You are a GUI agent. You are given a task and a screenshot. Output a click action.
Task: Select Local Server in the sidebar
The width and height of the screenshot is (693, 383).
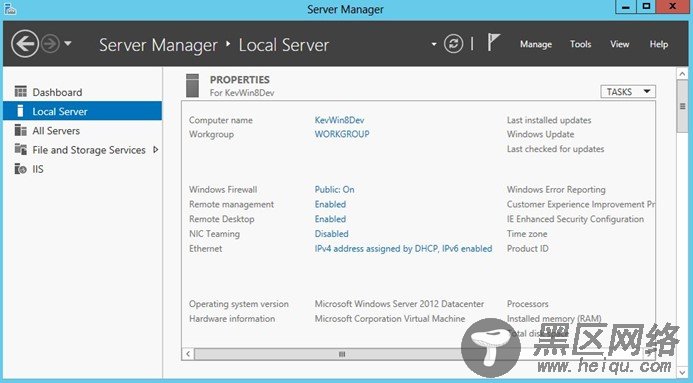pos(83,111)
